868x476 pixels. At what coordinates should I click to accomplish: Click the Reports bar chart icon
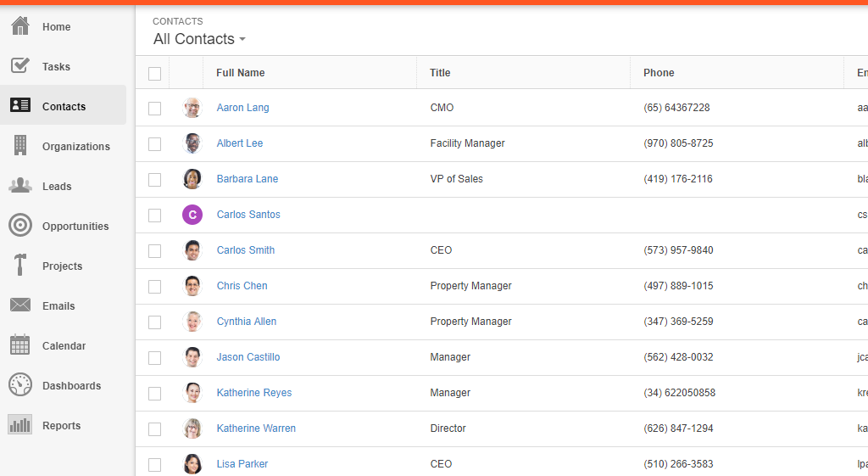coord(20,425)
